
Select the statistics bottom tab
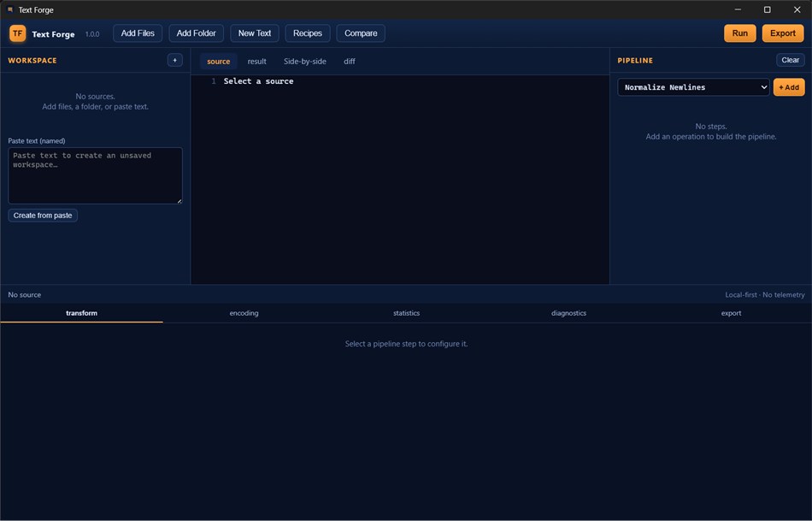click(407, 313)
